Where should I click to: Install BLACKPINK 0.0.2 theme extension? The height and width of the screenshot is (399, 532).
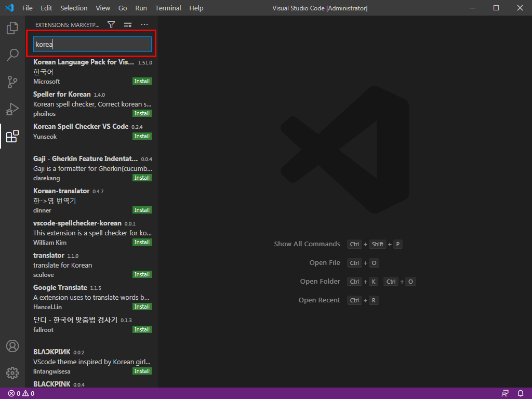click(142, 371)
